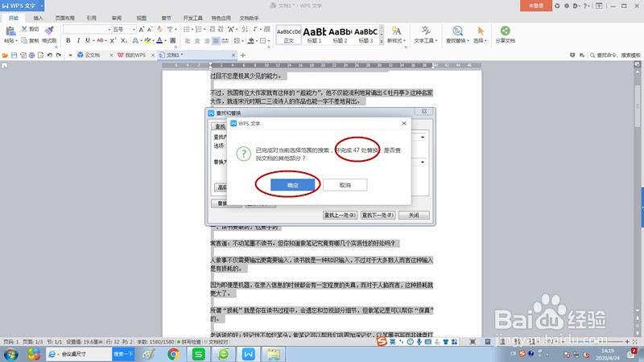This screenshot has height=362, width=644.
Task: Center align text
Action: 197,41
